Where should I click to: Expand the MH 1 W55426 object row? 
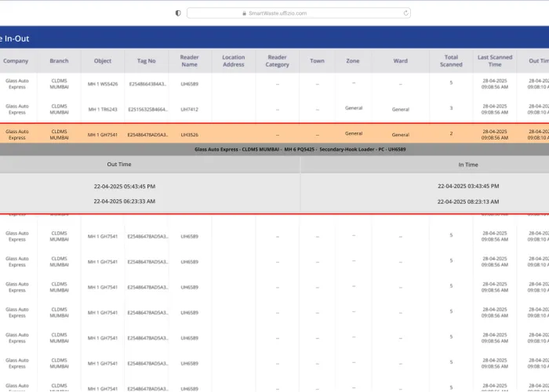coord(103,84)
